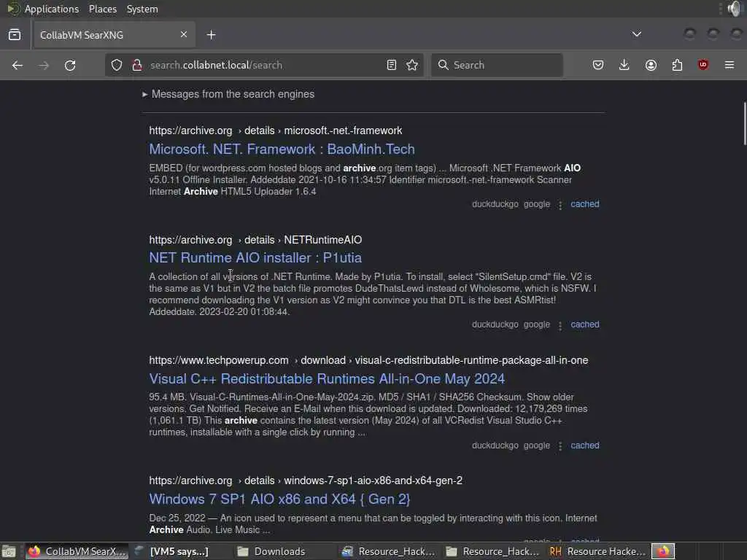Open cached copy of Microsoft .NET Framework result

(x=585, y=204)
